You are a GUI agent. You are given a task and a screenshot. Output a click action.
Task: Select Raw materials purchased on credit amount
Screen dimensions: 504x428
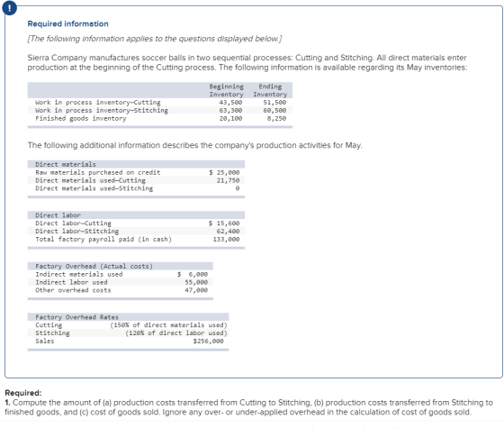click(x=224, y=172)
